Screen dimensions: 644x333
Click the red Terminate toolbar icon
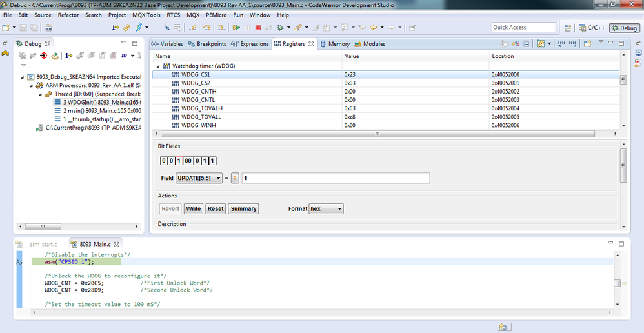pyautogui.click(x=258, y=28)
